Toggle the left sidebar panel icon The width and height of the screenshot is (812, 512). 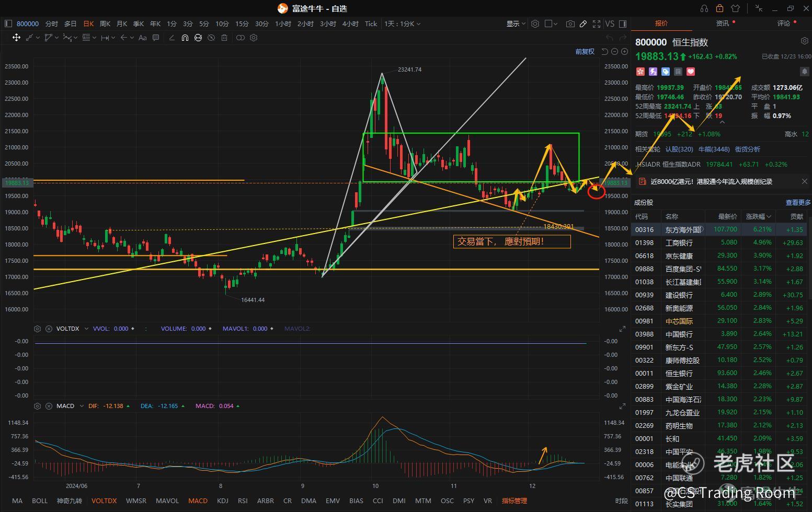coord(8,24)
